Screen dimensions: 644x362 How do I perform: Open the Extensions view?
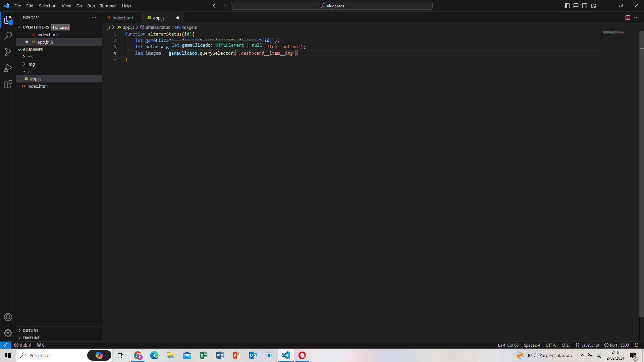8,84
